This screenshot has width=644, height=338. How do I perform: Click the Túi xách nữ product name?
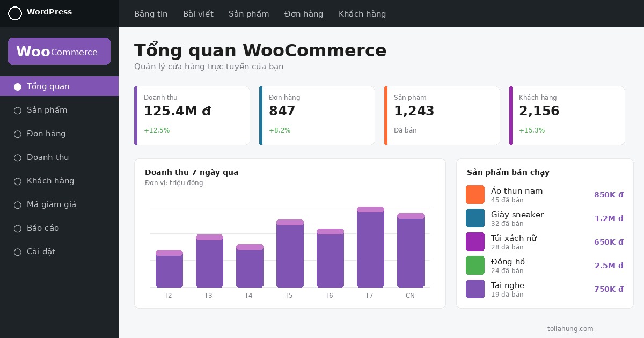[514, 238]
